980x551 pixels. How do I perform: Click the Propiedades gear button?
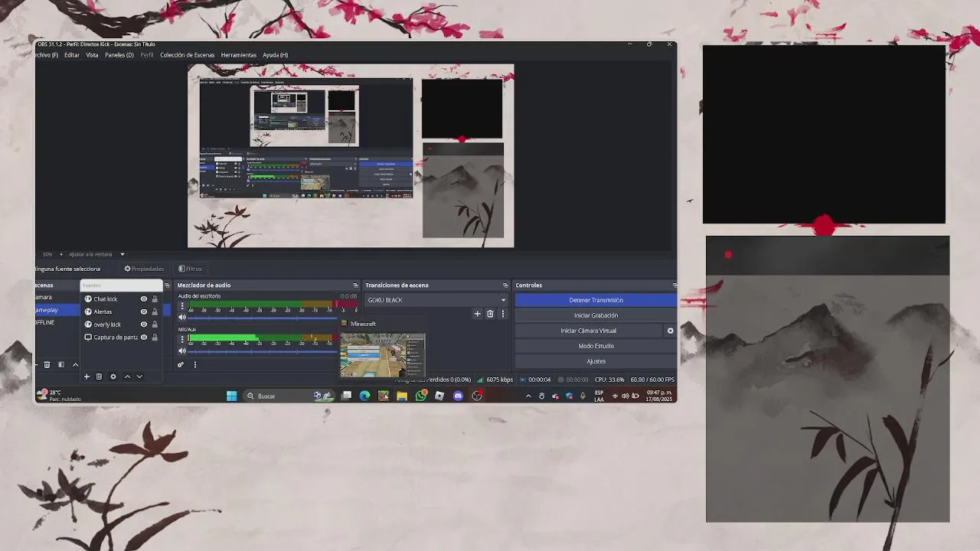coord(144,269)
